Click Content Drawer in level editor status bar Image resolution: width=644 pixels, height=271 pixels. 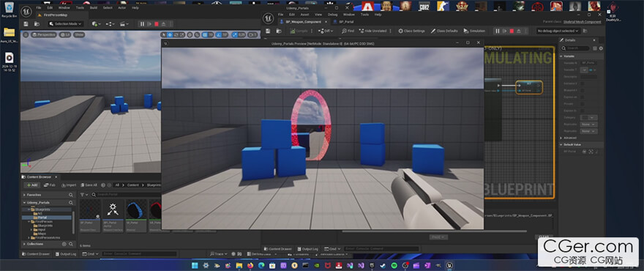pos(35,254)
